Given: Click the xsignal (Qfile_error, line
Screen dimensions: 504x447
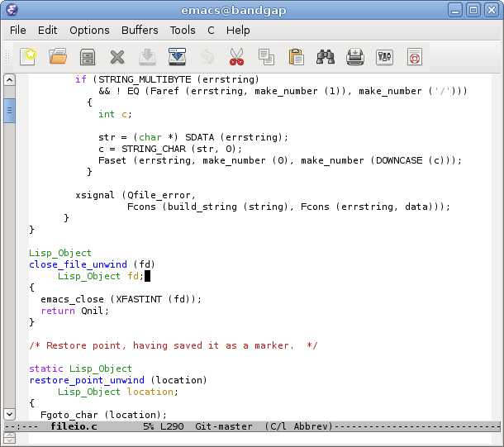Looking at the screenshot, I should pos(136,195).
